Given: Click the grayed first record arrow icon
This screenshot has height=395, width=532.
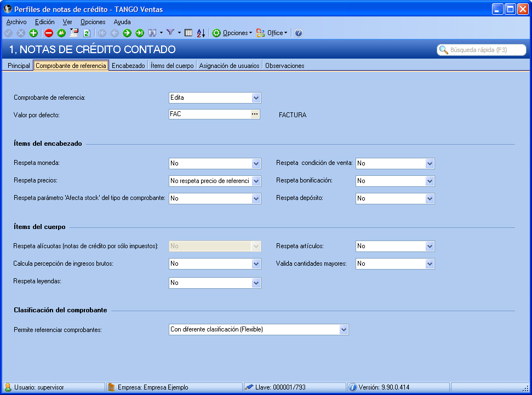Looking at the screenshot, I should point(102,33).
